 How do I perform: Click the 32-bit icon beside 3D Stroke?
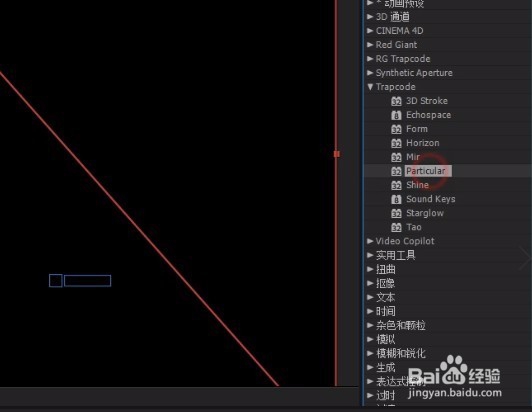(396, 101)
